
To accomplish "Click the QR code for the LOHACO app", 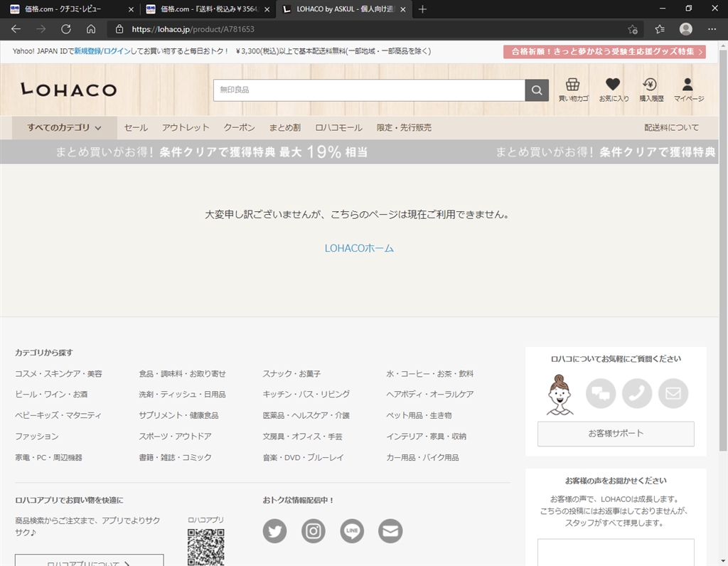I will click(205, 547).
